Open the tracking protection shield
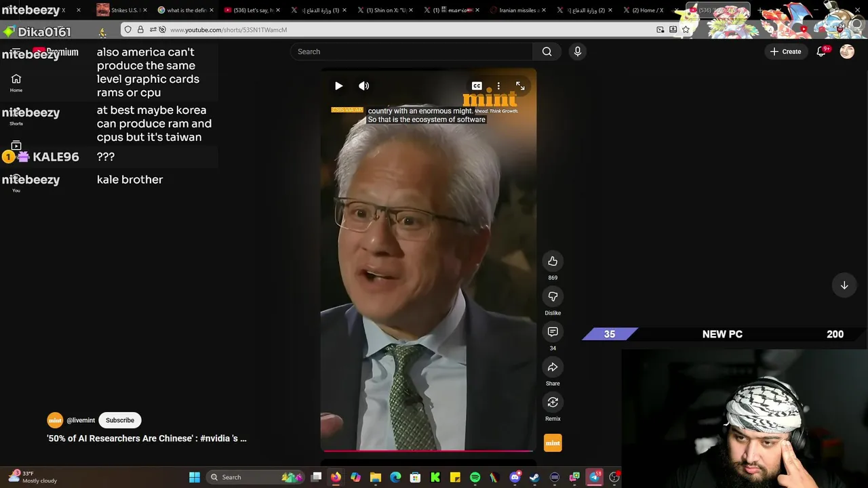This screenshot has width=868, height=488. click(x=127, y=30)
